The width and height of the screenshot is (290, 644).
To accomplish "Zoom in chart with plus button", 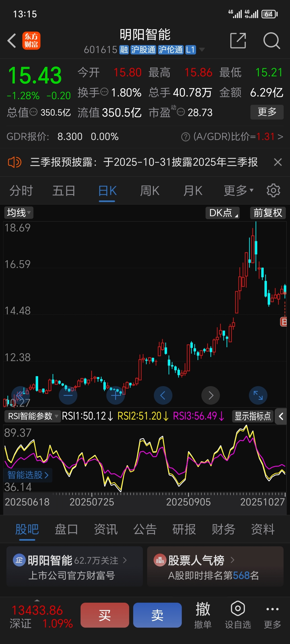I will click(x=116, y=395).
